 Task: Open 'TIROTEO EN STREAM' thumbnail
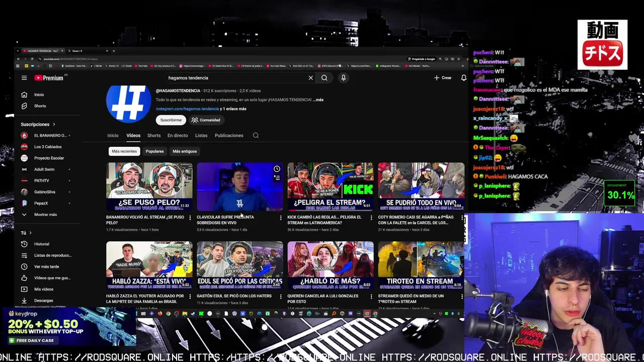tap(421, 265)
